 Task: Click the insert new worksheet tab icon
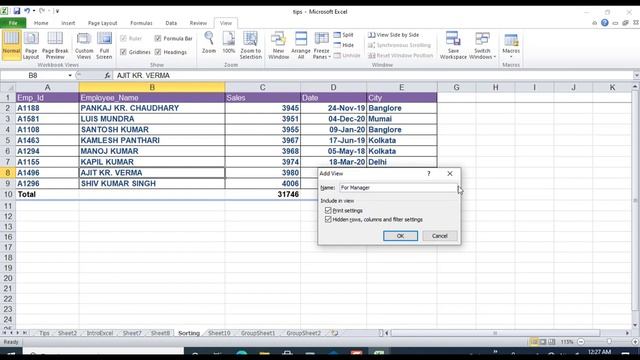coord(335,333)
